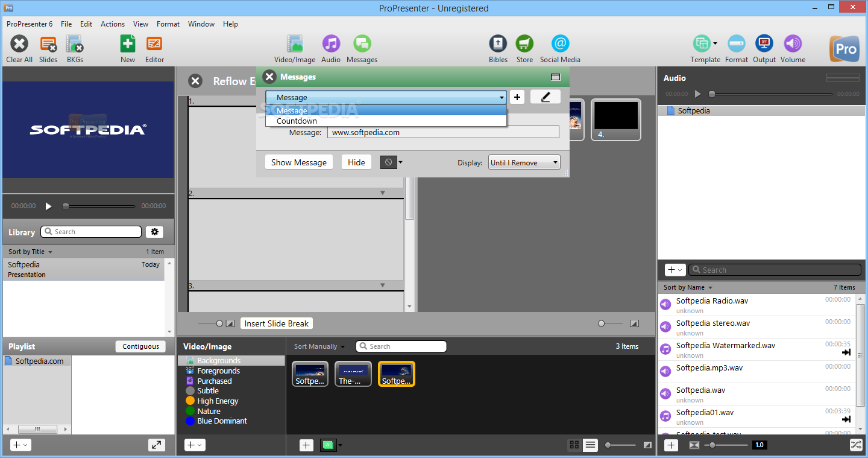Select Blue Dominant folder

[x=222, y=421]
